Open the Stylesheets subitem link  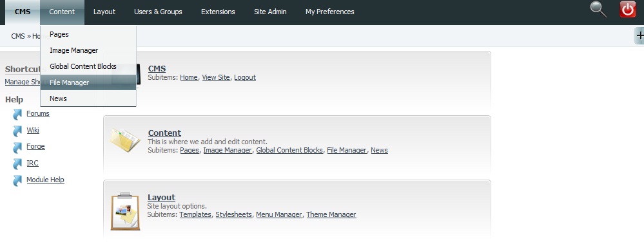[x=234, y=214]
